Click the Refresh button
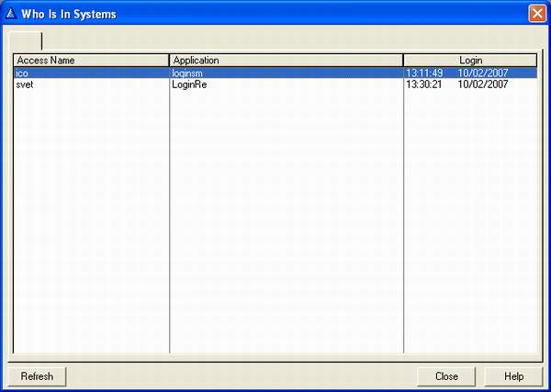The width and height of the screenshot is (551, 392). coord(37,376)
